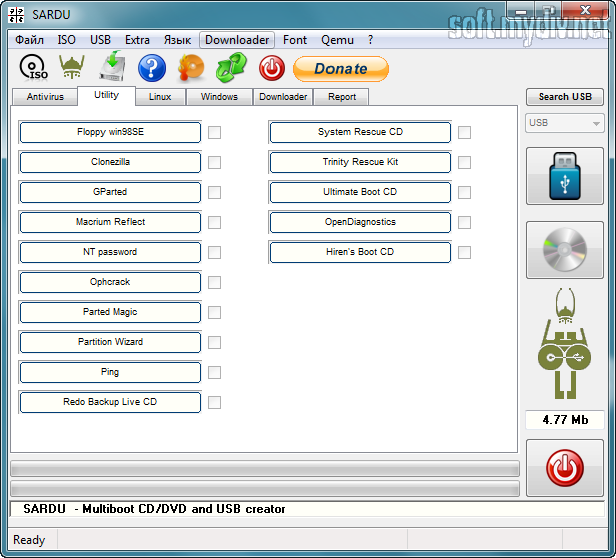Click the NT password button
616x558 pixels.
coord(110,252)
